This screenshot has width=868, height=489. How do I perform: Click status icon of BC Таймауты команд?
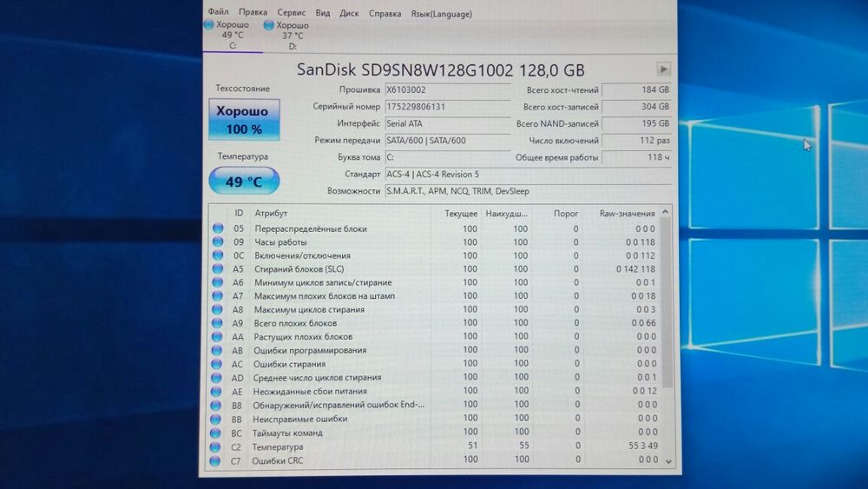click(x=215, y=433)
